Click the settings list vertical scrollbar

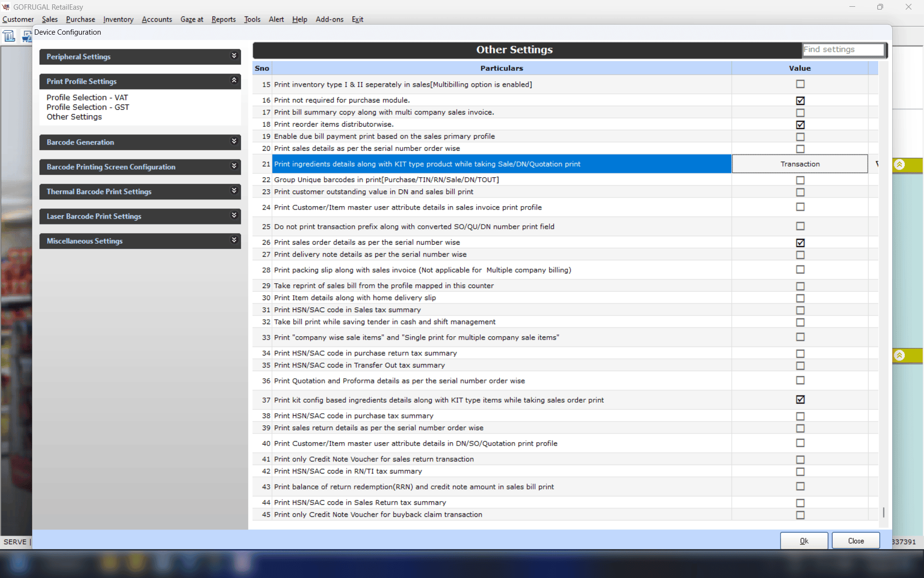(884, 512)
